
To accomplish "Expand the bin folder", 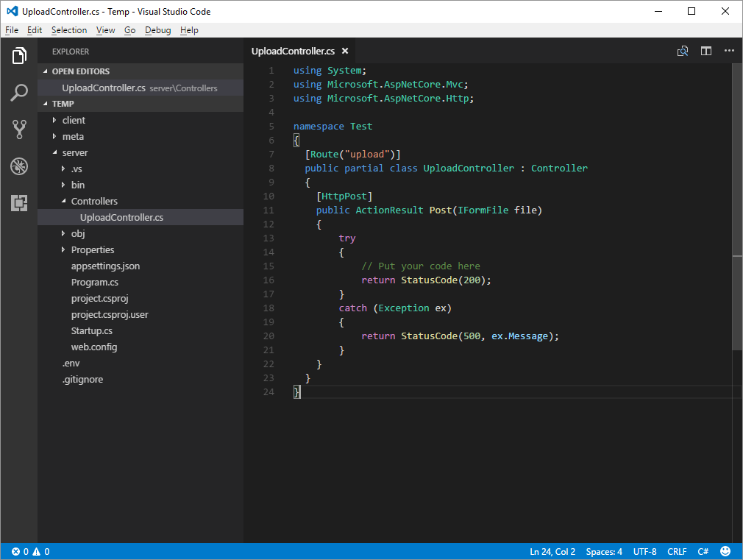I will pyautogui.click(x=63, y=185).
